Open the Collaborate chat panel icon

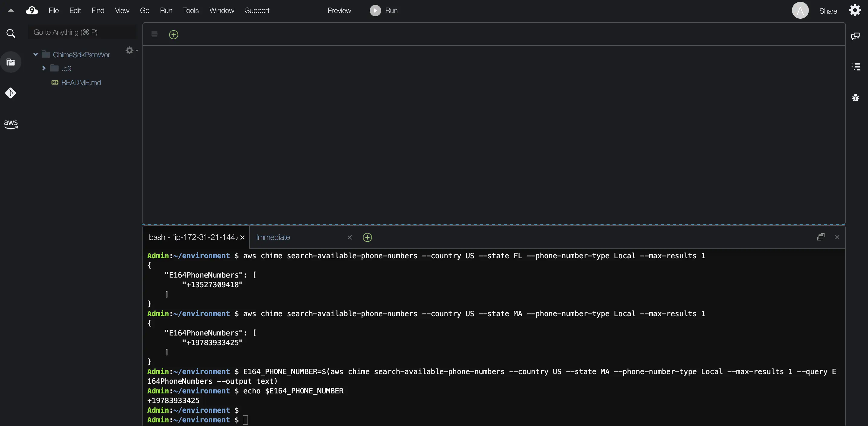855,36
